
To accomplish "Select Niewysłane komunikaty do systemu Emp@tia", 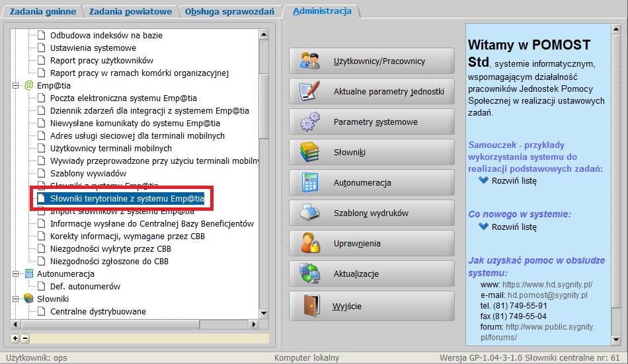I will 135,123.
